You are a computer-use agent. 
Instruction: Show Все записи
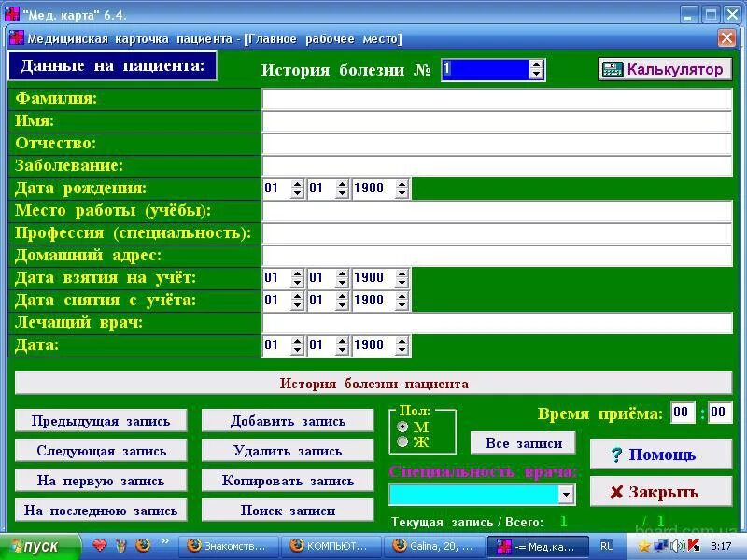coord(523,442)
